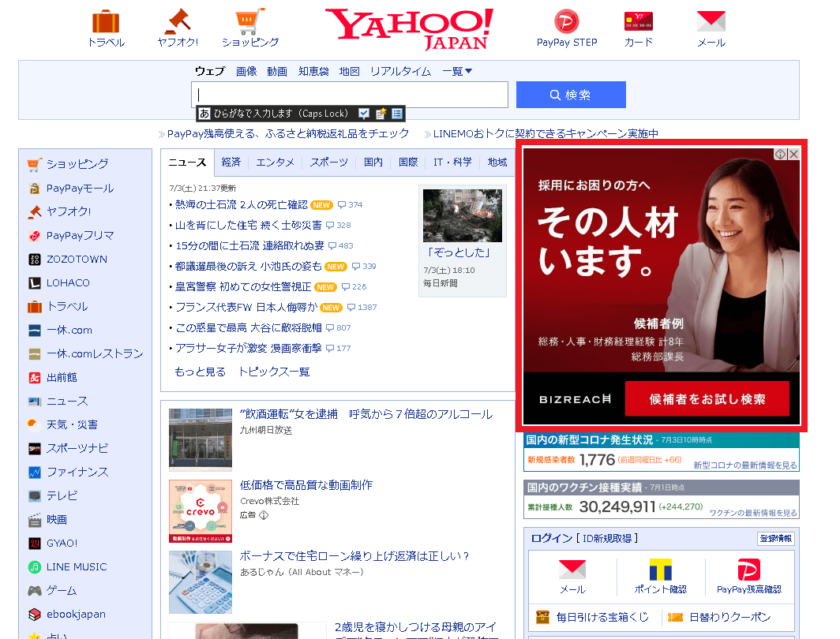Open ebookjapan from the sidebar
This screenshot has height=639, width=840.
tap(76, 614)
